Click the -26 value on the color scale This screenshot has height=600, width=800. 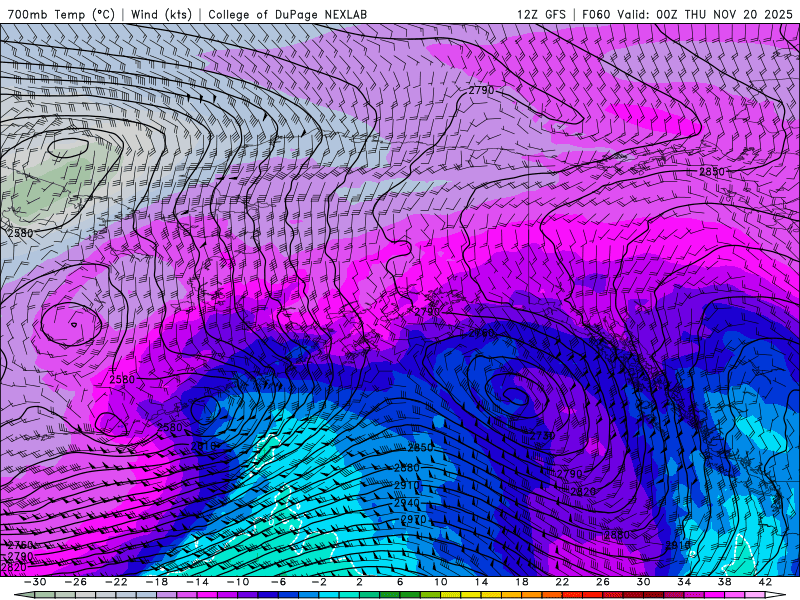coord(76,582)
